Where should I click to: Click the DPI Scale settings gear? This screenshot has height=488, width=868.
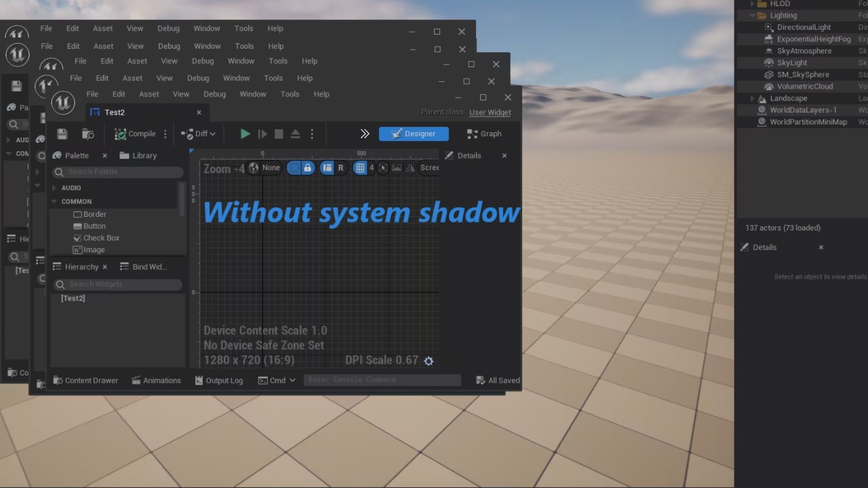pyautogui.click(x=429, y=360)
